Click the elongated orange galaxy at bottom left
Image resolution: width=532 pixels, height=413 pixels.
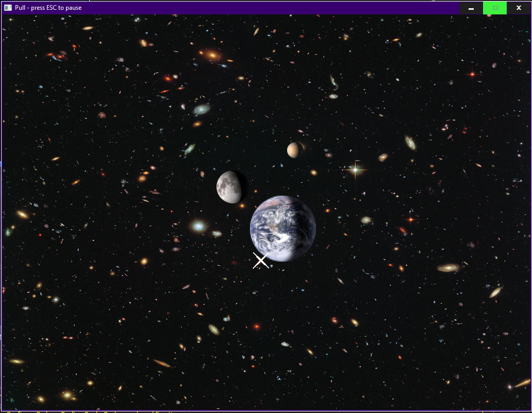(x=162, y=364)
